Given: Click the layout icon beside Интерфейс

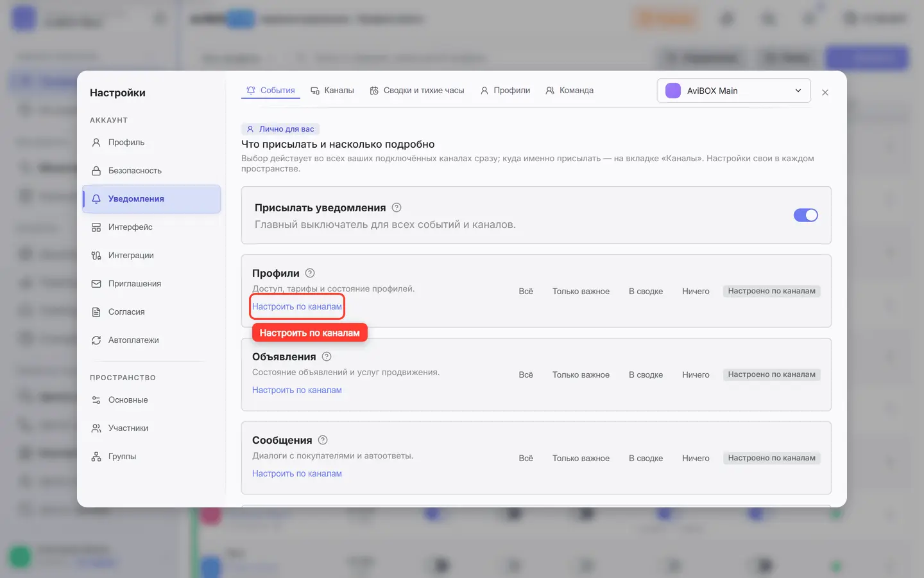Looking at the screenshot, I should [x=96, y=227].
